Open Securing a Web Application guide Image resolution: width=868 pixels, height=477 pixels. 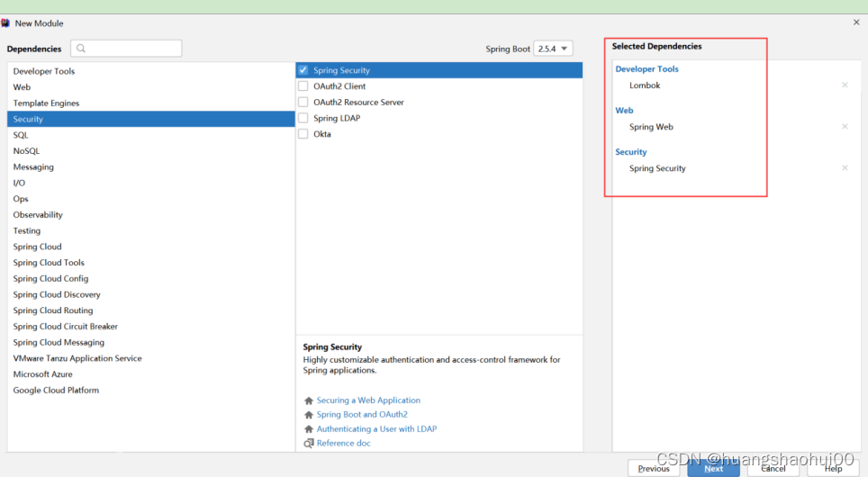tap(368, 400)
